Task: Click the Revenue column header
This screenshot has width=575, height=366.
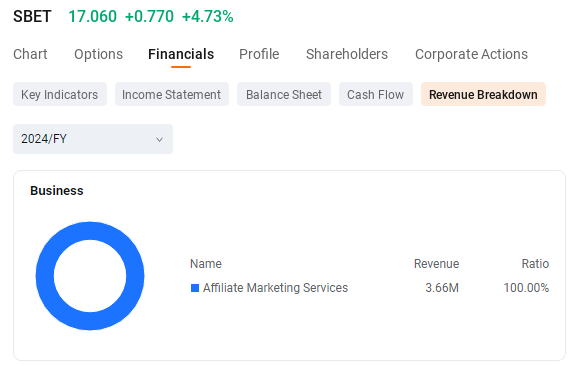Action: [x=436, y=264]
